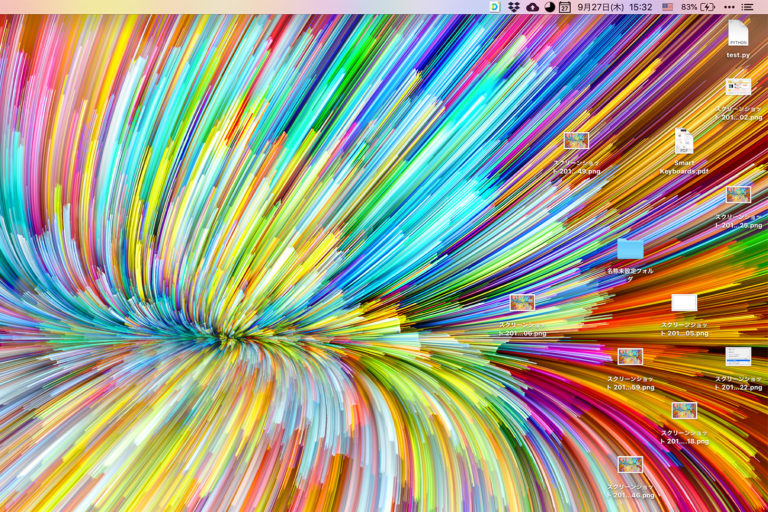Open the Notification Center list icon

(x=747, y=7)
